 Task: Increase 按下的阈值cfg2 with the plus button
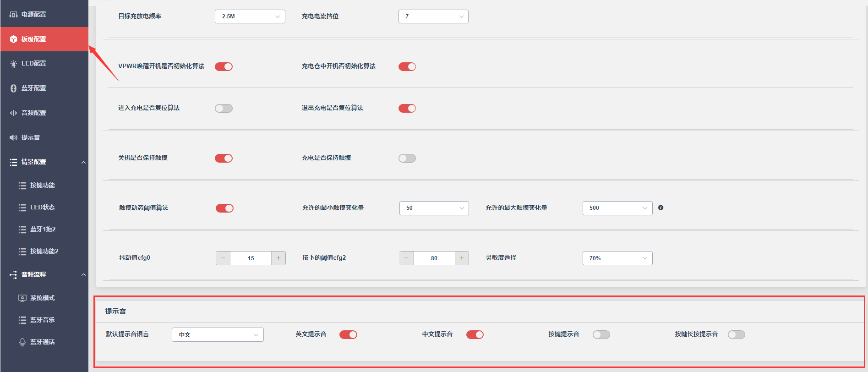coord(462,258)
